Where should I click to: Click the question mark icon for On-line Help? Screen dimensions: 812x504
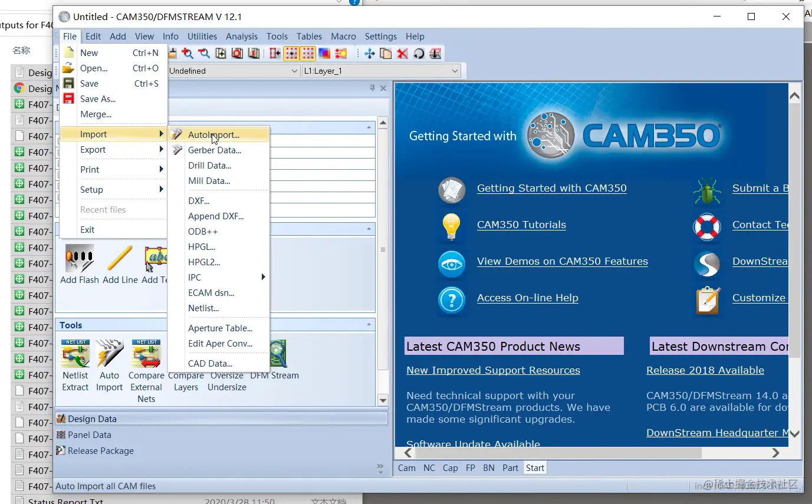pos(452,301)
